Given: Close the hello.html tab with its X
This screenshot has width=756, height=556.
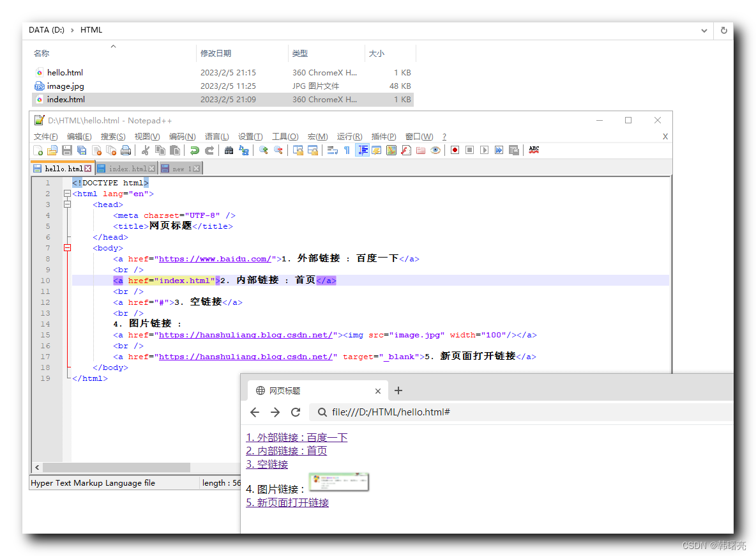Looking at the screenshot, I should click(x=87, y=169).
